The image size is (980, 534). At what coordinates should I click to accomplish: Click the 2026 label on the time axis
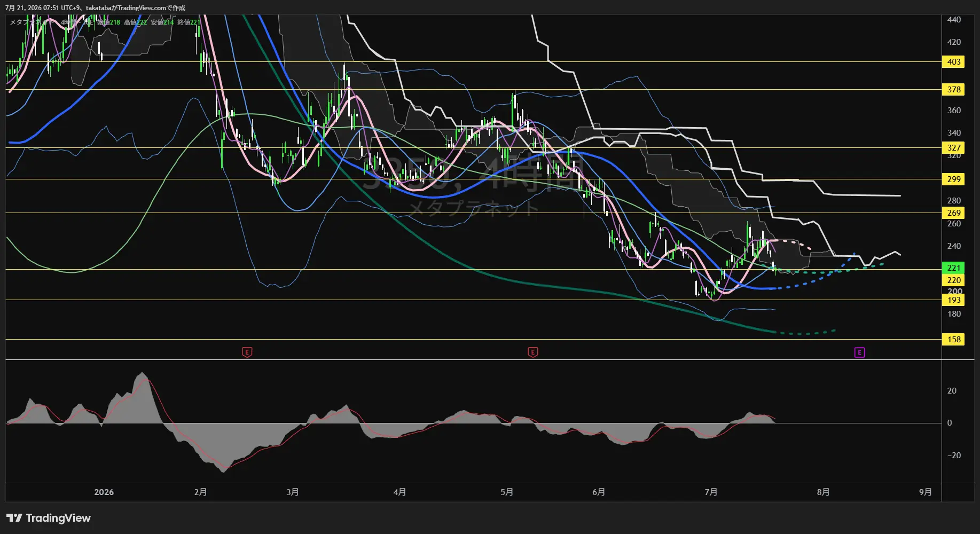(104, 492)
